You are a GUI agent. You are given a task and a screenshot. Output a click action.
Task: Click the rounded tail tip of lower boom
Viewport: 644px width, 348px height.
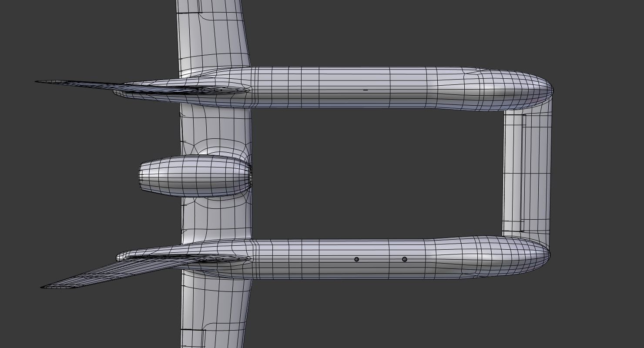[x=535, y=255]
